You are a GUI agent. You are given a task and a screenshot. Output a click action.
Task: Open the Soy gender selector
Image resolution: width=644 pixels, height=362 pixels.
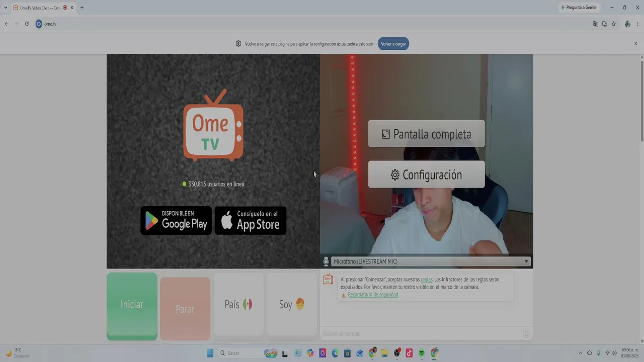point(292,304)
